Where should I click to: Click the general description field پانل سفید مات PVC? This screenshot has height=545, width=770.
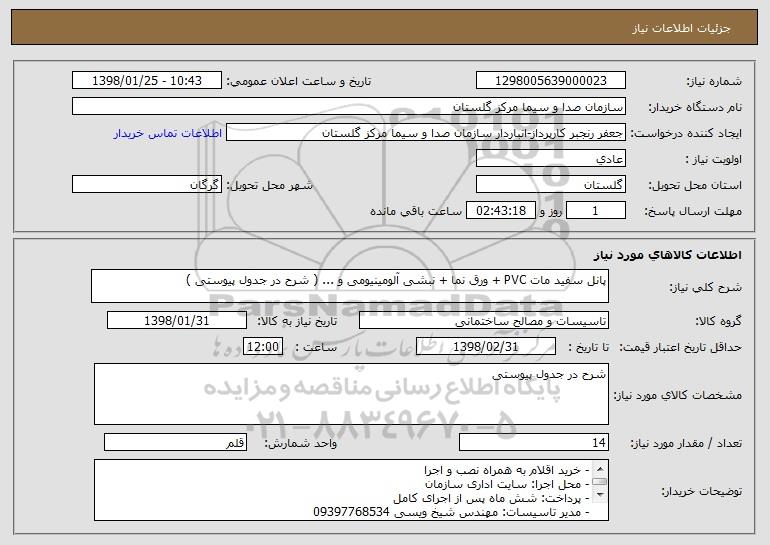click(x=350, y=286)
